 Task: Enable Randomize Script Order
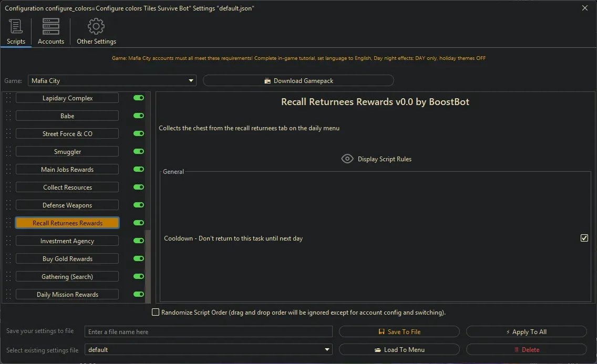click(x=156, y=312)
